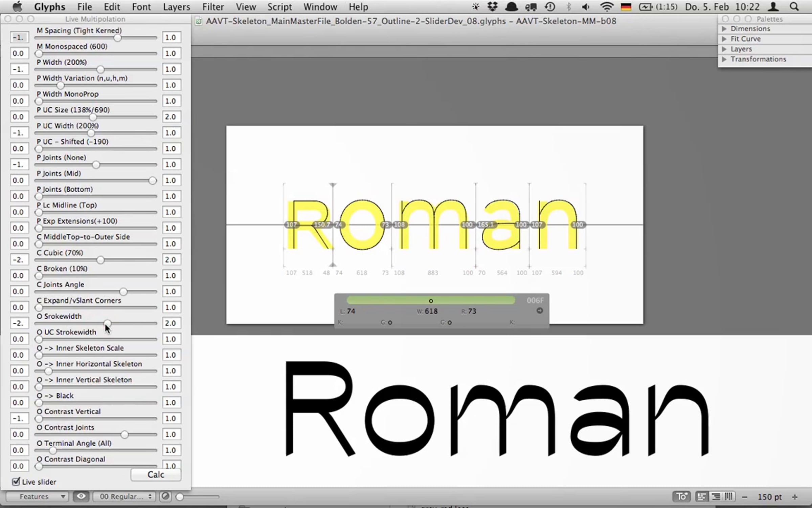Screen dimensions: 812x508
Task: Click the plus zoom-in icon near 150 pt
Action: pos(795,497)
